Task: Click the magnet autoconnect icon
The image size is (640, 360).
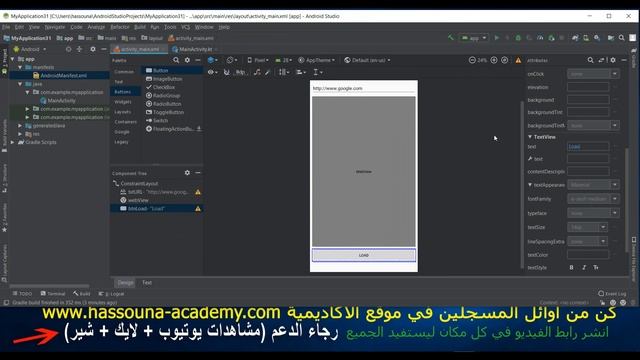Action: click(x=227, y=72)
